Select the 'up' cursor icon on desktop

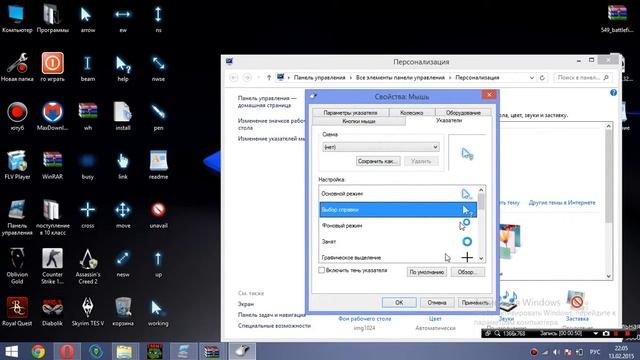(158, 263)
